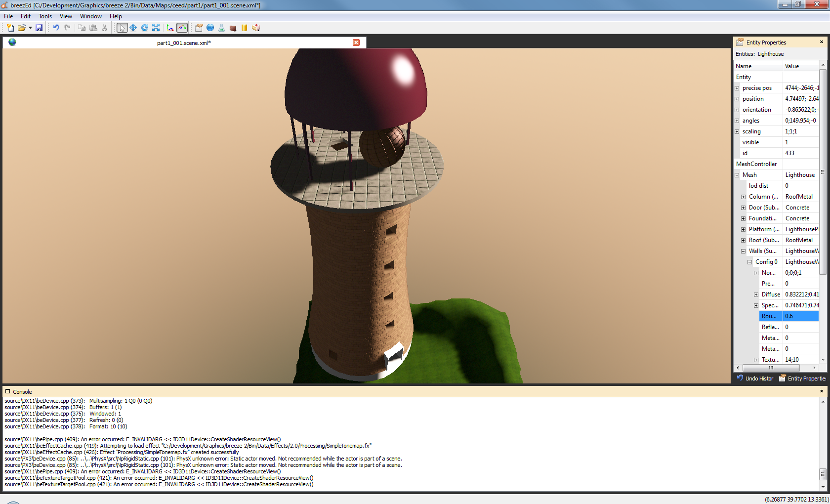Collapse the Mesh tree node
The image size is (830, 504).
pos(737,175)
